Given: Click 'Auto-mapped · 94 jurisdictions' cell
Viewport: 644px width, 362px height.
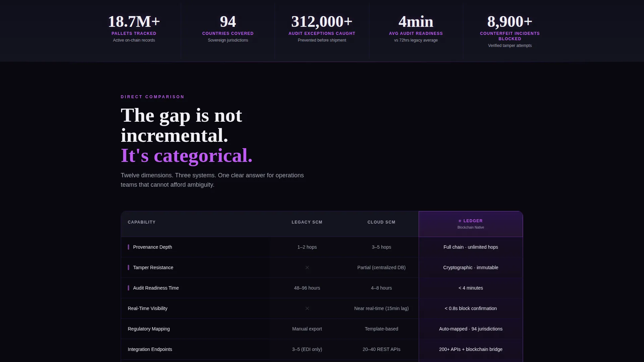Looking at the screenshot, I should coord(471,329).
